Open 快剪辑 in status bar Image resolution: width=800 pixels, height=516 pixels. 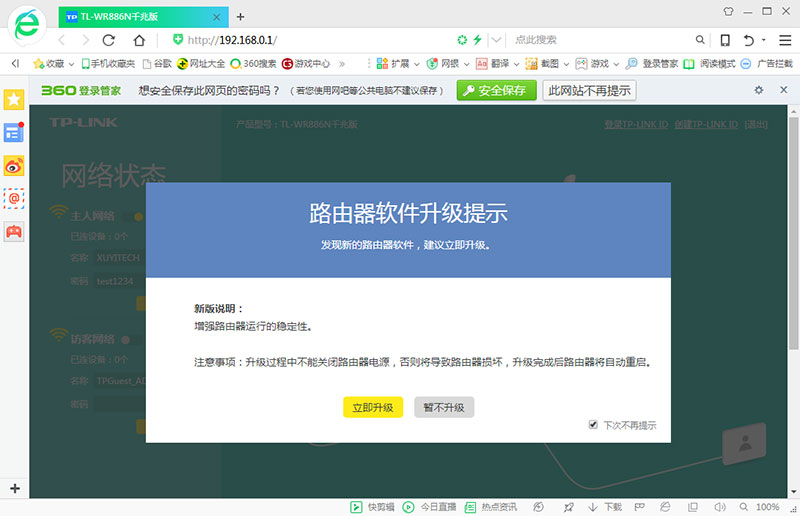[372, 507]
